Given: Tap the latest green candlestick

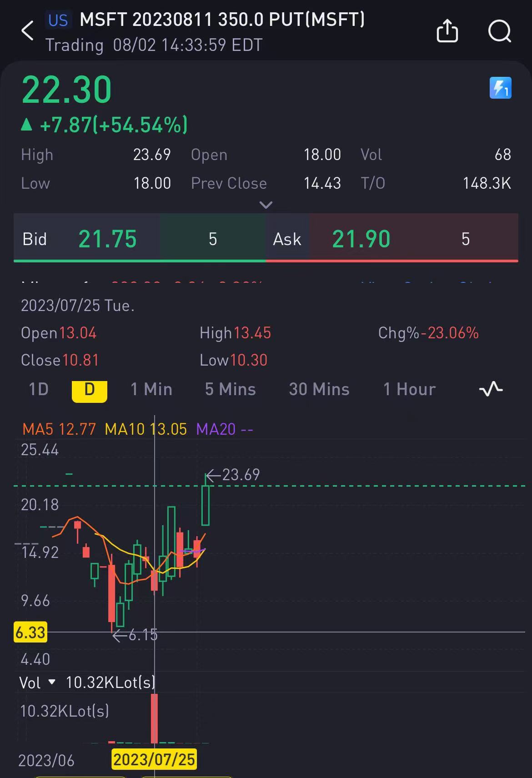Looking at the screenshot, I should click(206, 505).
